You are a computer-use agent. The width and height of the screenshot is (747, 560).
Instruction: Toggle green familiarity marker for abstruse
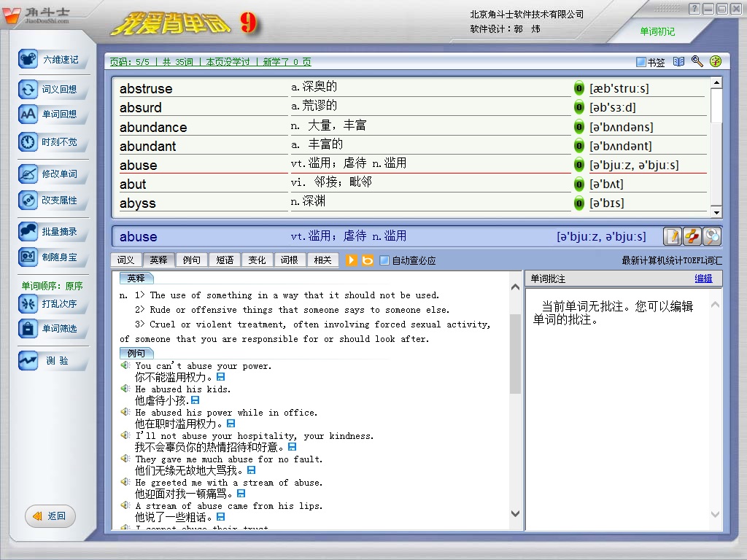[x=579, y=88]
